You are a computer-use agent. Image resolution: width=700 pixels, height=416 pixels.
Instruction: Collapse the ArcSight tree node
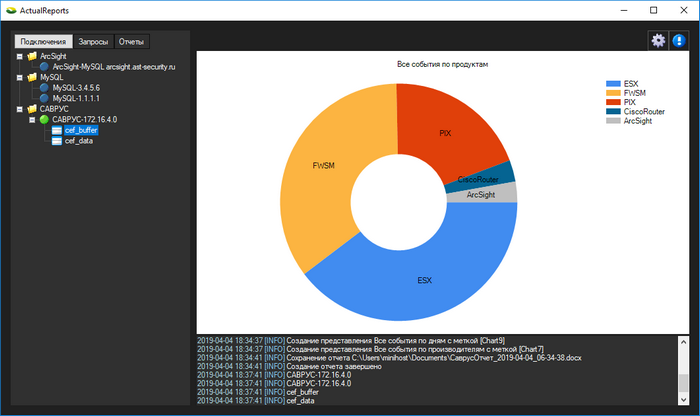click(x=18, y=56)
